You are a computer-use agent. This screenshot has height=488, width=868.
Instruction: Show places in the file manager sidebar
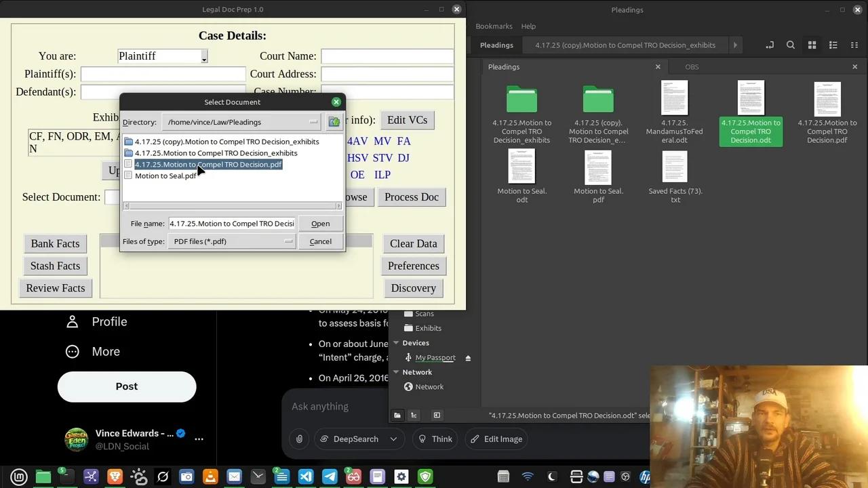click(397, 415)
